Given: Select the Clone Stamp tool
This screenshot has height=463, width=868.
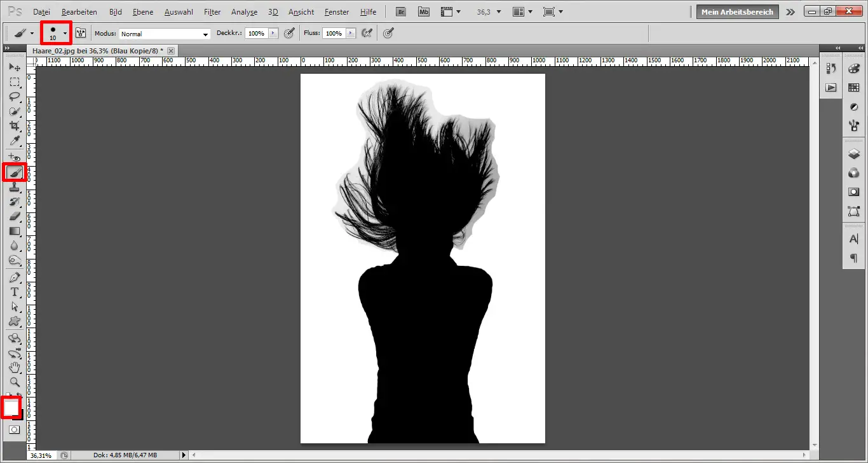Looking at the screenshot, I should point(15,186).
